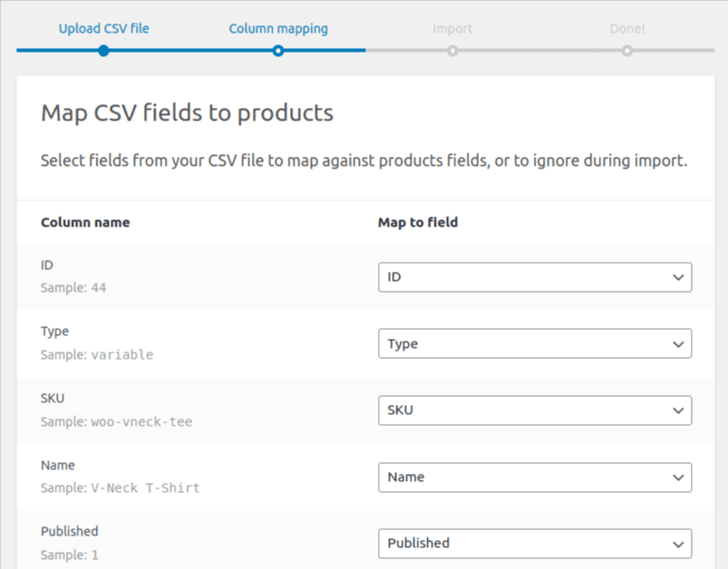This screenshot has height=569, width=728.
Task: Click the Done! step dot marker
Action: [x=627, y=51]
